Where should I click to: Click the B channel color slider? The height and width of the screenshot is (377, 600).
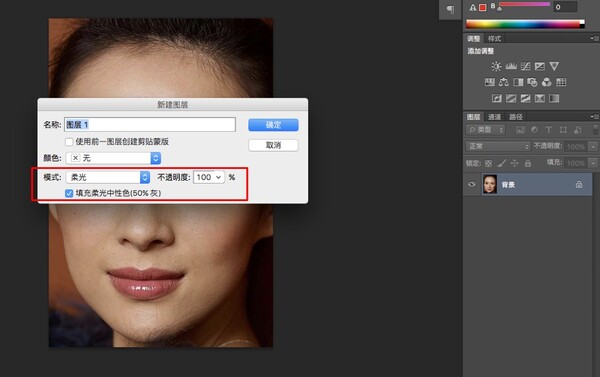tap(524, 5)
